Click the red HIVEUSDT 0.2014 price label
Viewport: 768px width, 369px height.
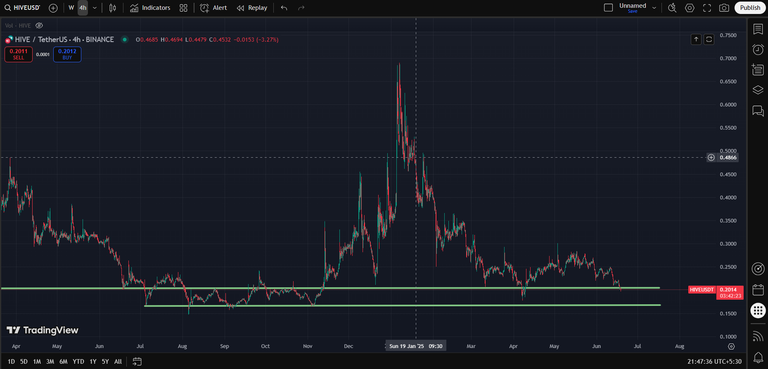point(716,293)
